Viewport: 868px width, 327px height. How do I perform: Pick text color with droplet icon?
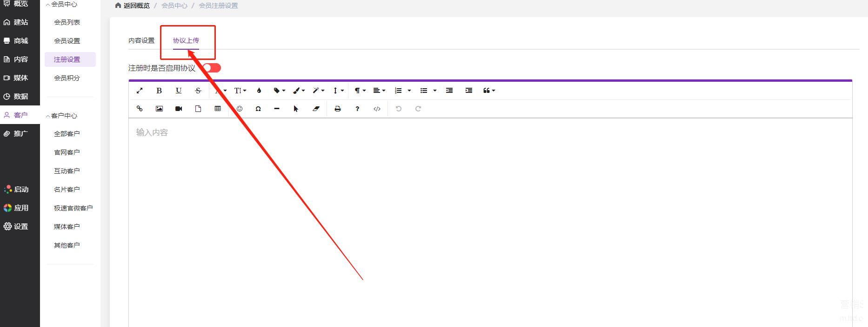tap(259, 91)
